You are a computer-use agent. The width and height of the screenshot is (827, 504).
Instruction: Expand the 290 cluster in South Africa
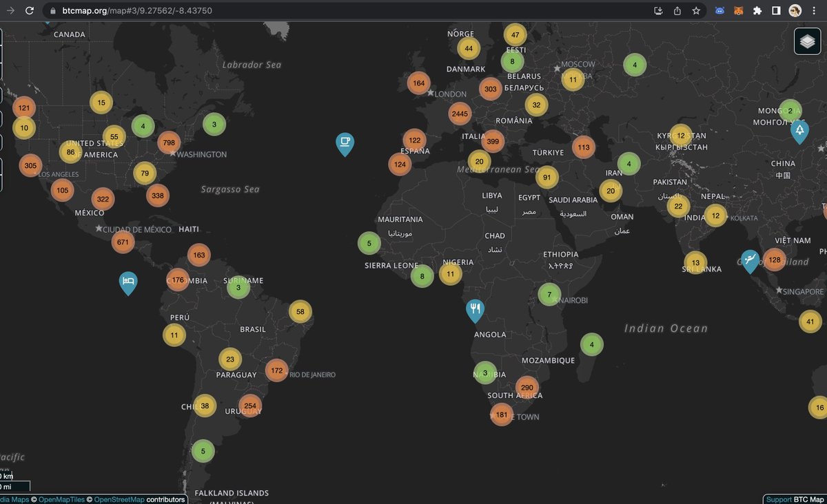click(527, 387)
